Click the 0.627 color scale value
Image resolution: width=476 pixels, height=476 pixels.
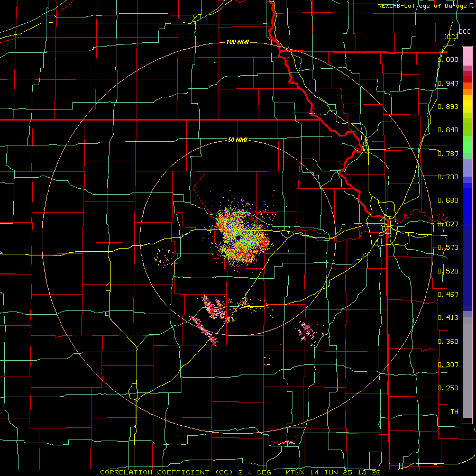pyautogui.click(x=448, y=224)
